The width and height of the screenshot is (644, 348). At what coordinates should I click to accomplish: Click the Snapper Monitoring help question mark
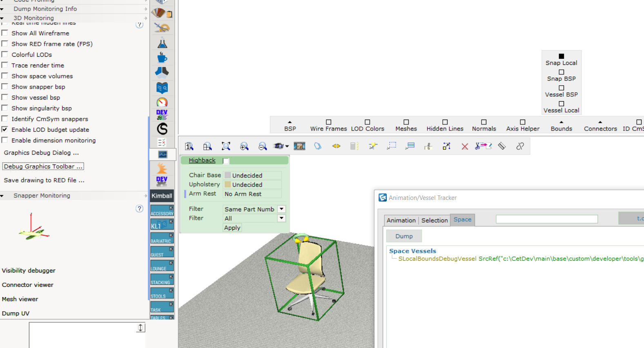click(139, 208)
